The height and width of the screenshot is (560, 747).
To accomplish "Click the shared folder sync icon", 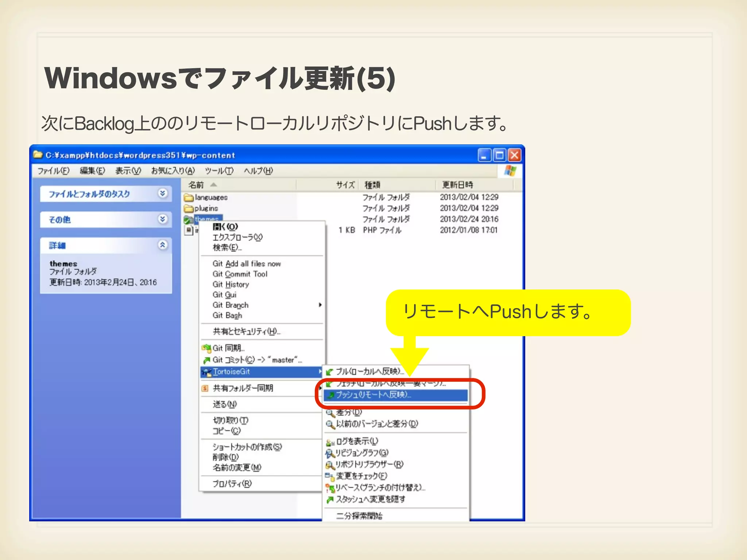I will (205, 388).
